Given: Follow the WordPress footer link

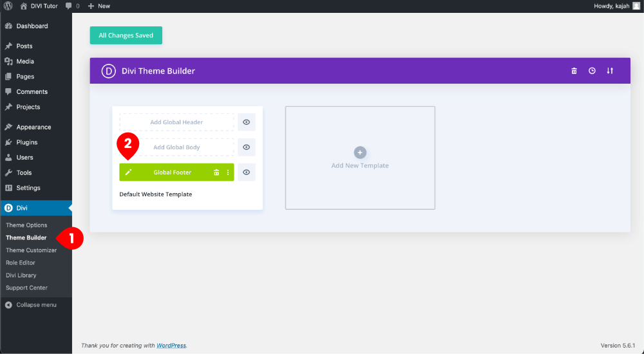Looking at the screenshot, I should tap(171, 346).
